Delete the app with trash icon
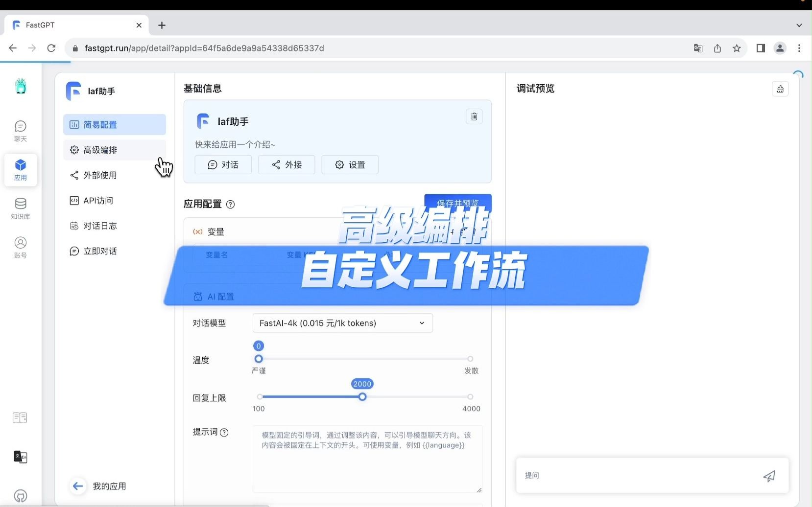Screen dimensions: 812x507 (474, 116)
